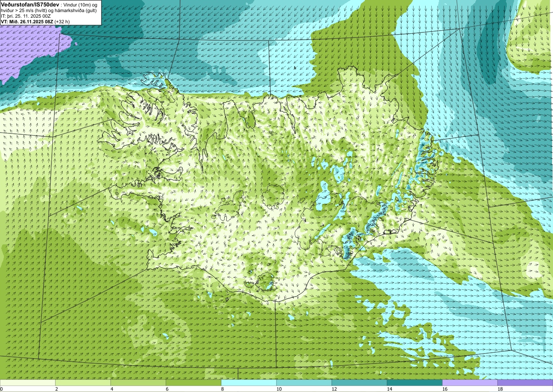Click the legend scale label '12'
Screen dimensions: 553x392
click(x=334, y=389)
